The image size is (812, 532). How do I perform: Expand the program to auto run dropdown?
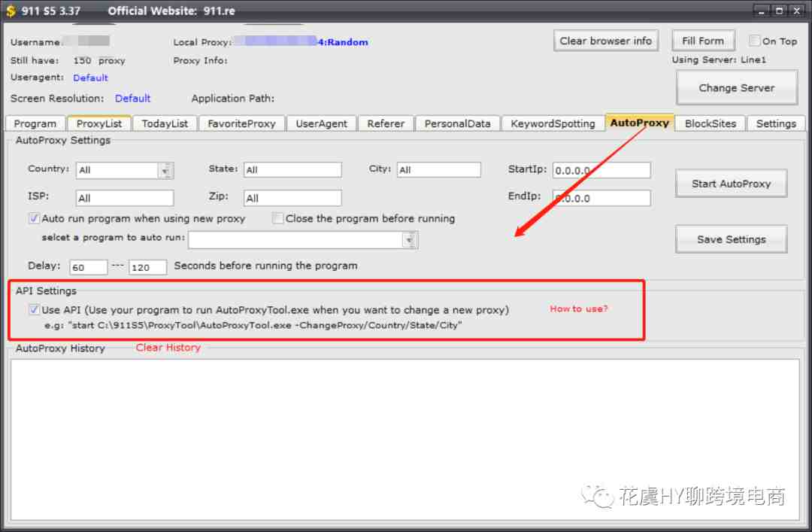click(x=411, y=240)
